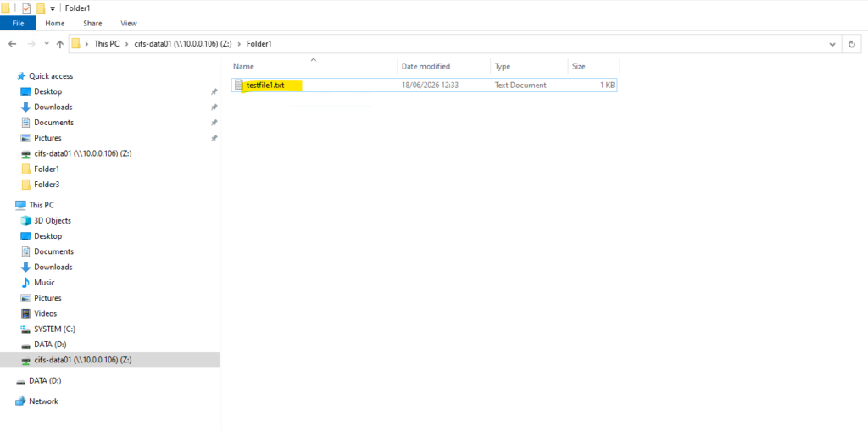Select This PC in navigation pane
This screenshot has width=868, height=431.
coord(42,205)
